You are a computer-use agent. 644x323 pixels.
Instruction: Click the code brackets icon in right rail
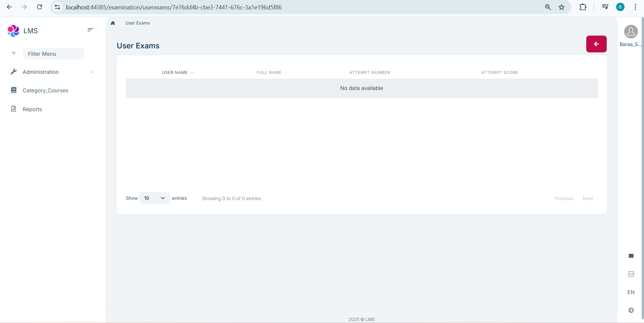[631, 274]
